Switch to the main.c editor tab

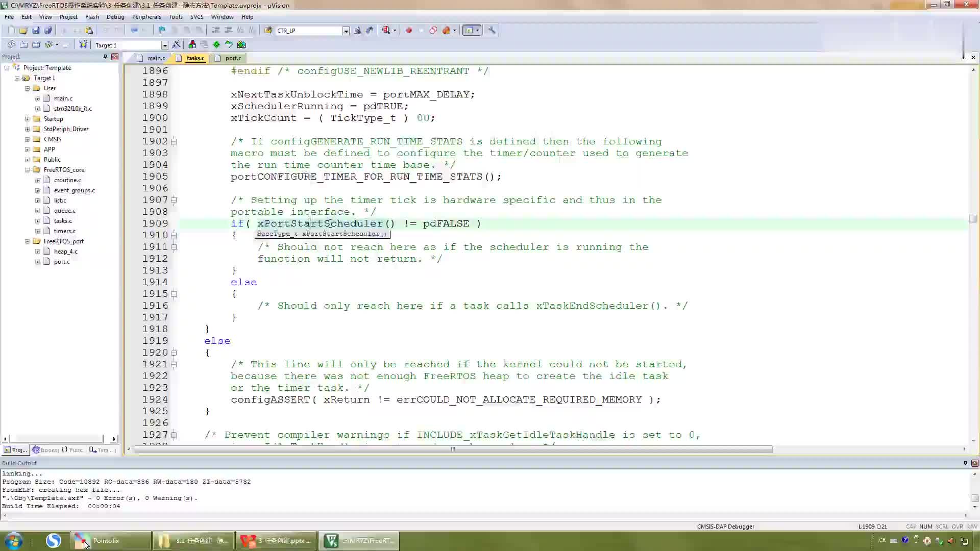coord(152,58)
